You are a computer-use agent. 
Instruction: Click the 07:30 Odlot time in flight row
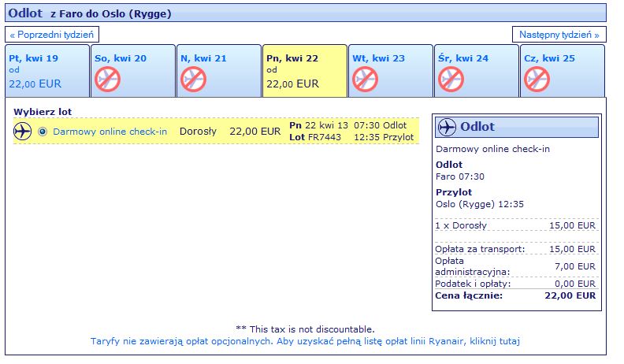pos(380,125)
